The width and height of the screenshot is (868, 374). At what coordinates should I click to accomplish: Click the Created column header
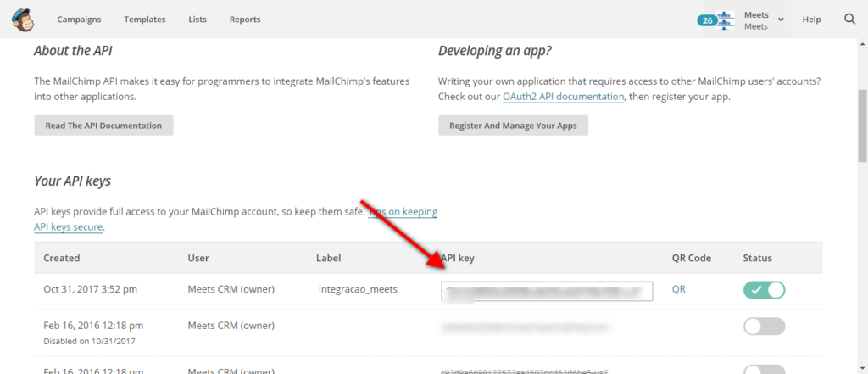pos(61,258)
